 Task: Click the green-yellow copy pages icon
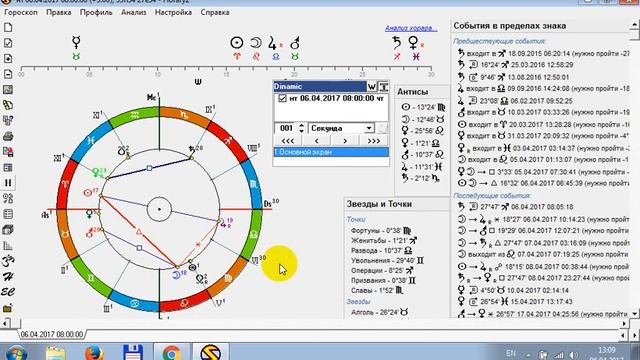pos(8,105)
